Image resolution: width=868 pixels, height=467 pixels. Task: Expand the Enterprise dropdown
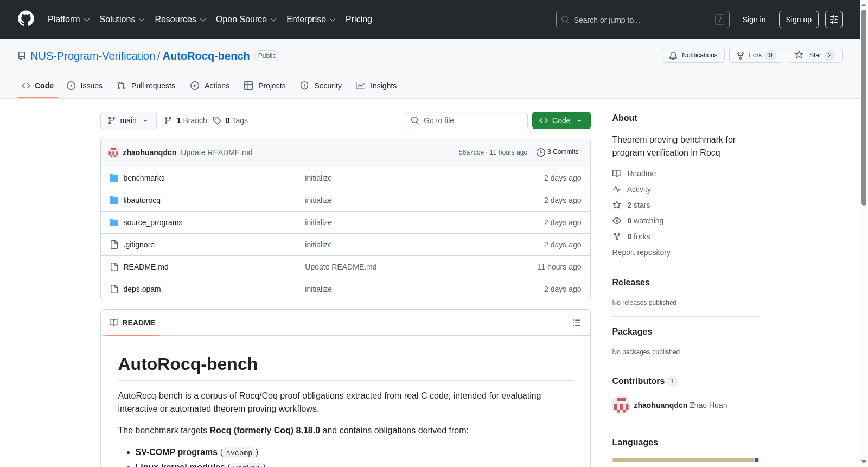311,20
